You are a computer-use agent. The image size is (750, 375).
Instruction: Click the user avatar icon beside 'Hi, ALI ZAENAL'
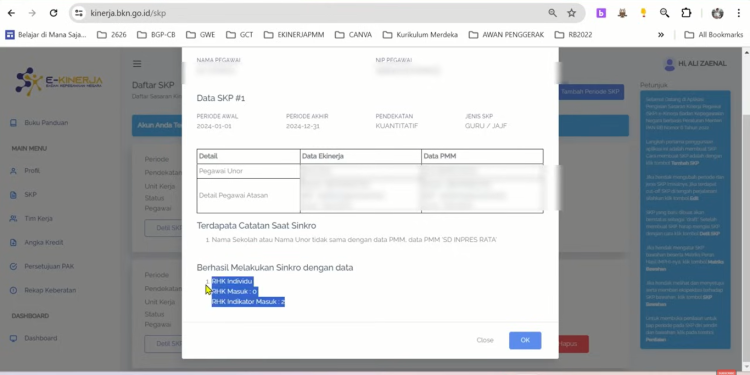coord(670,64)
